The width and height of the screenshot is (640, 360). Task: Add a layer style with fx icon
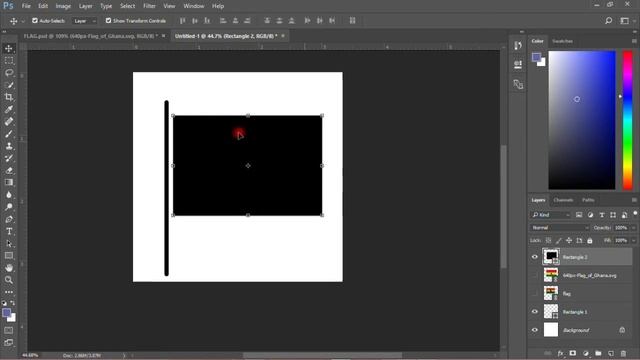point(560,353)
